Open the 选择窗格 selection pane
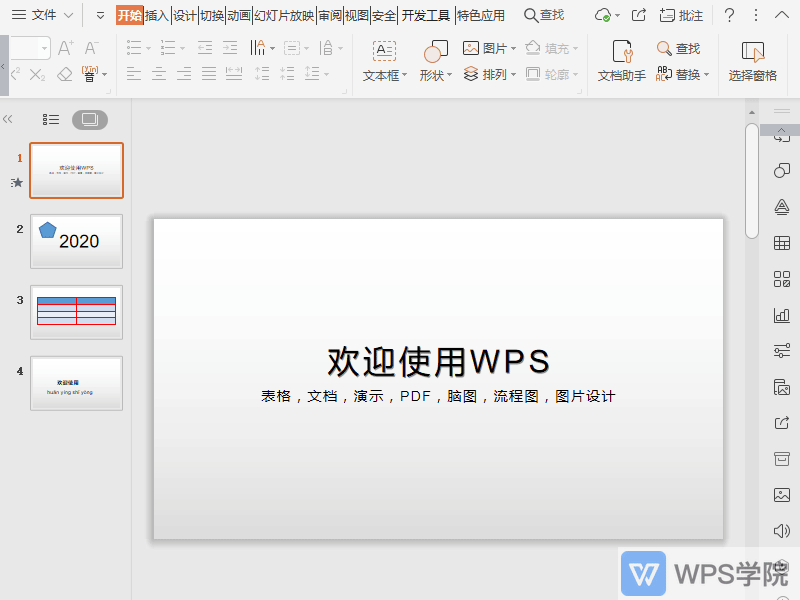Viewport: 800px width, 600px height. point(752,60)
